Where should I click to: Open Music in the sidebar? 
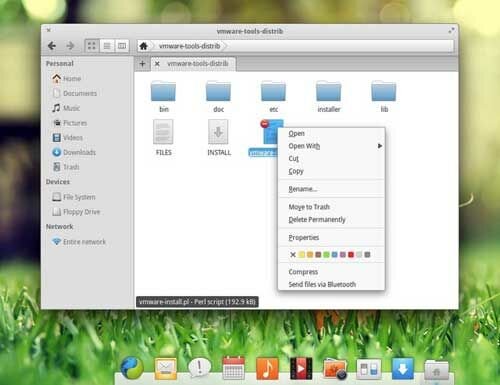pyautogui.click(x=66, y=108)
